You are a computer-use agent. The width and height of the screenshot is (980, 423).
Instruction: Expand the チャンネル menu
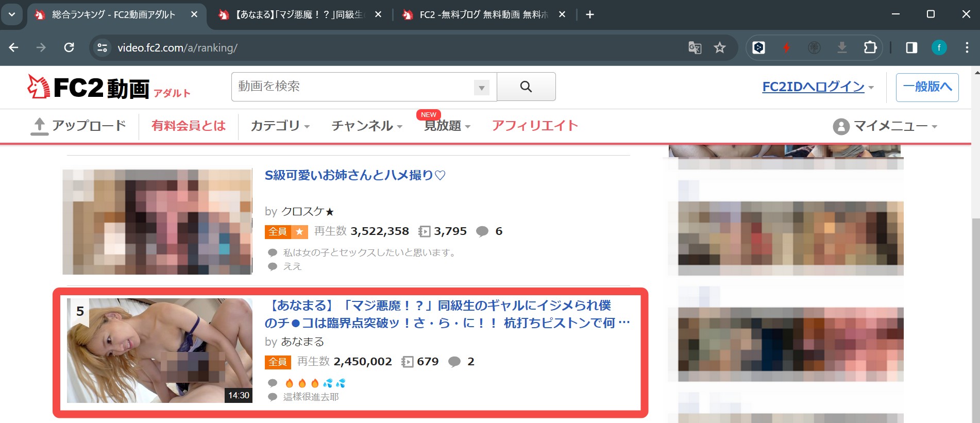pyautogui.click(x=367, y=126)
